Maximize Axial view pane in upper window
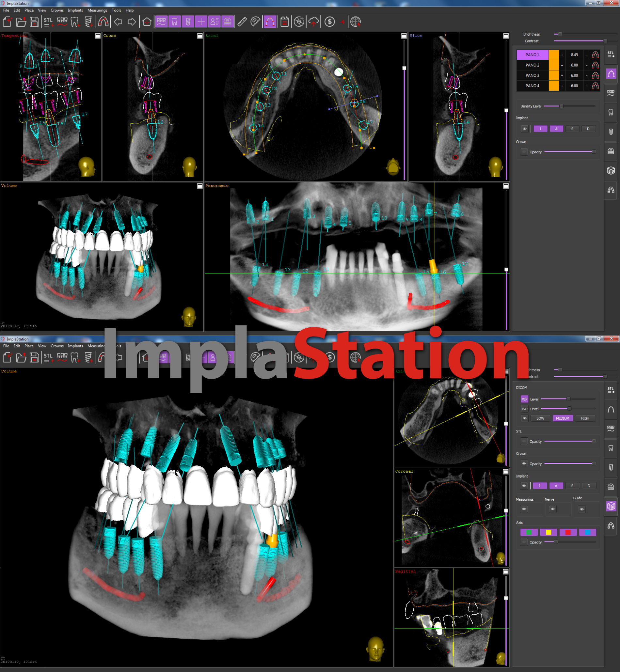Screen dimensions: 620x672 point(404,36)
